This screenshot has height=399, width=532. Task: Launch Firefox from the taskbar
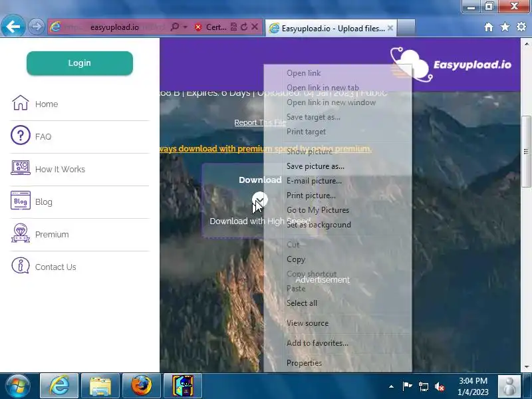[141, 386]
